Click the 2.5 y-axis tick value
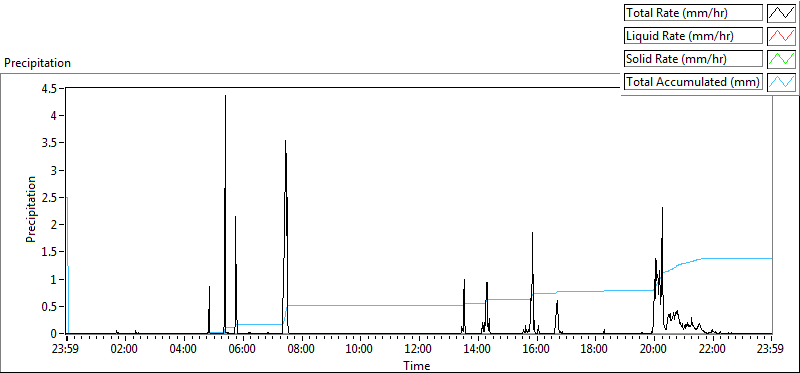 (48, 197)
